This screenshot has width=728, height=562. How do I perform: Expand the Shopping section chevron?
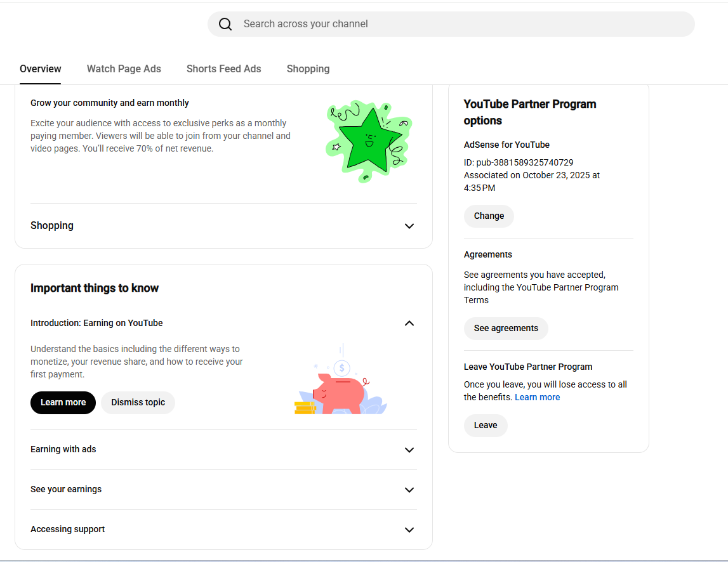pos(409,226)
